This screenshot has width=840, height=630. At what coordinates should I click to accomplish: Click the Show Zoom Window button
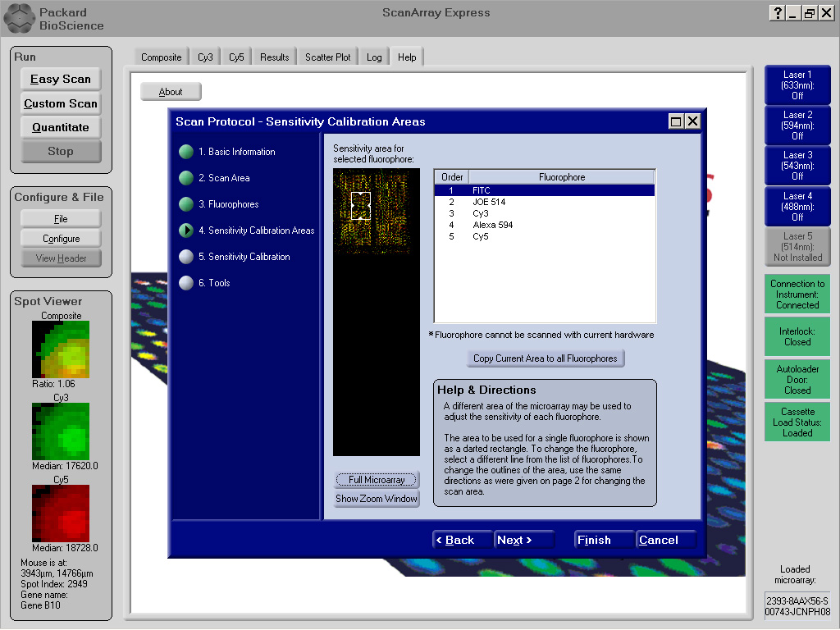[x=377, y=499]
